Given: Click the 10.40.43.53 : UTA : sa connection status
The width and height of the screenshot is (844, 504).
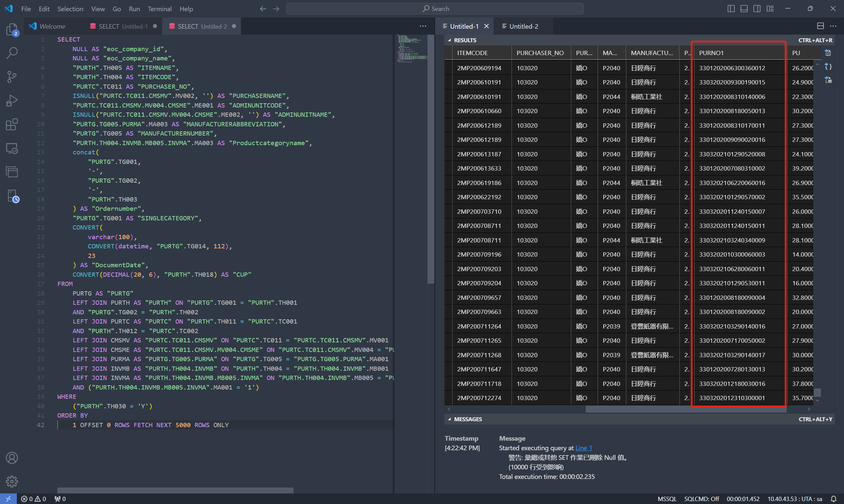Looking at the screenshot, I should click(x=795, y=499).
